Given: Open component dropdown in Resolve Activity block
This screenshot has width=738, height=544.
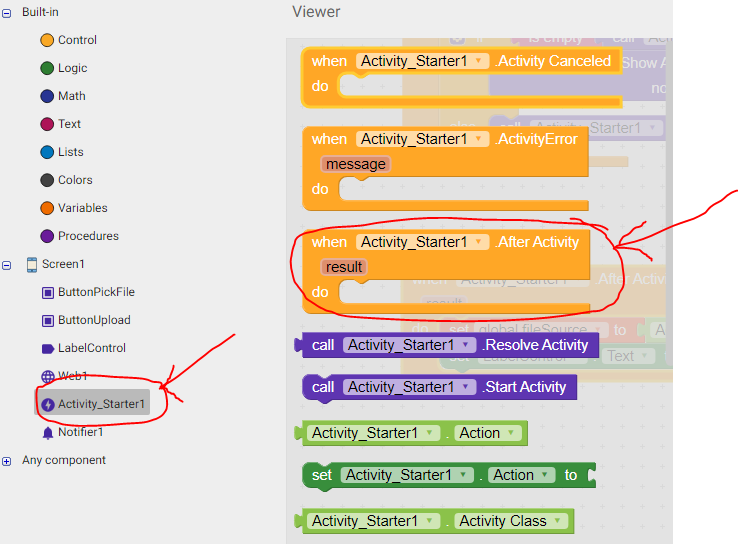Looking at the screenshot, I should point(465,345).
